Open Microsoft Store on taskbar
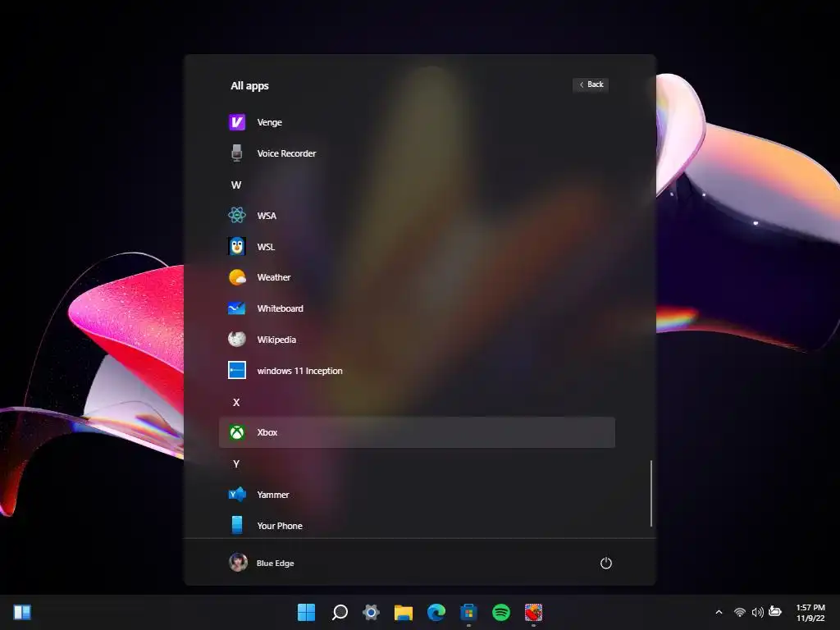This screenshot has height=630, width=840. 468,612
